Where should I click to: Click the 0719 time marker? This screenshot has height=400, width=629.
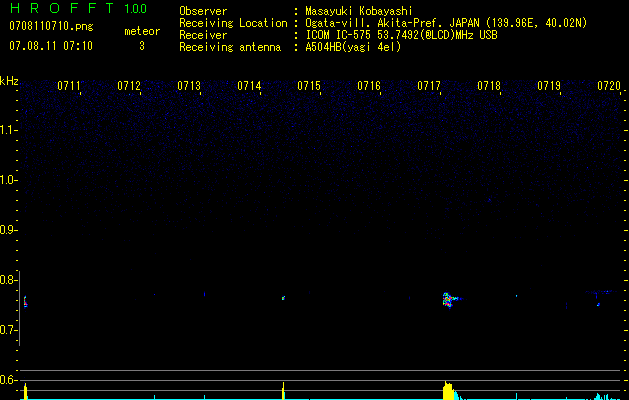pyautogui.click(x=549, y=85)
